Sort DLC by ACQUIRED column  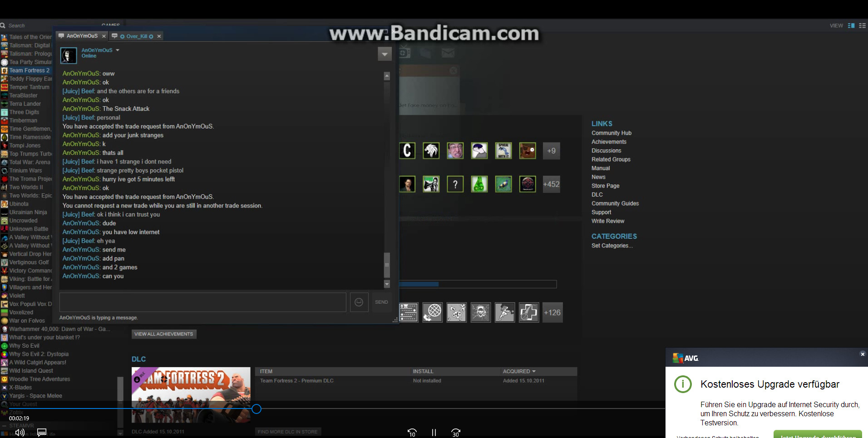[x=519, y=371]
